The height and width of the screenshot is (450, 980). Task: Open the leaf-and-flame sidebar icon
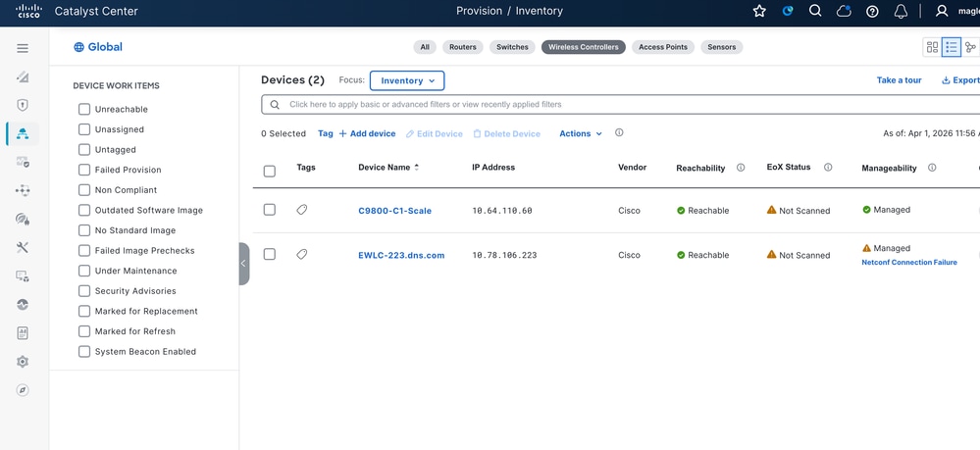pos(23,219)
